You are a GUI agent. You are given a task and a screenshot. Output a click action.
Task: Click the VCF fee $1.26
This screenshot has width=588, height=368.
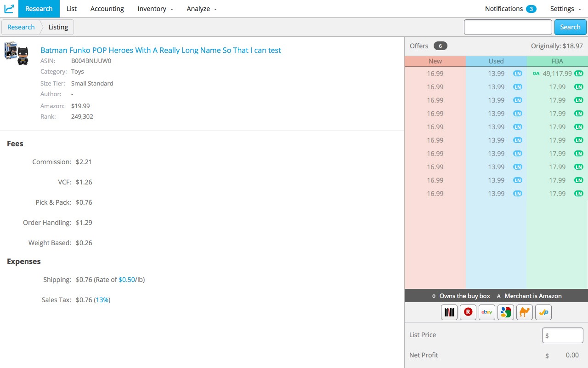[x=84, y=182]
